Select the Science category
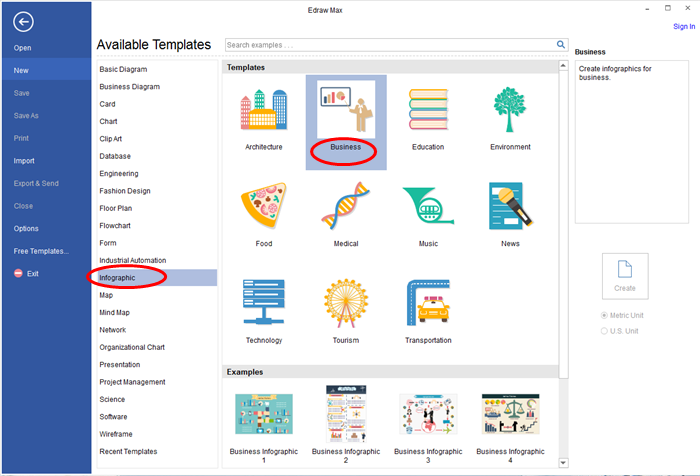Viewport: 700px width, 476px height. 112,399
